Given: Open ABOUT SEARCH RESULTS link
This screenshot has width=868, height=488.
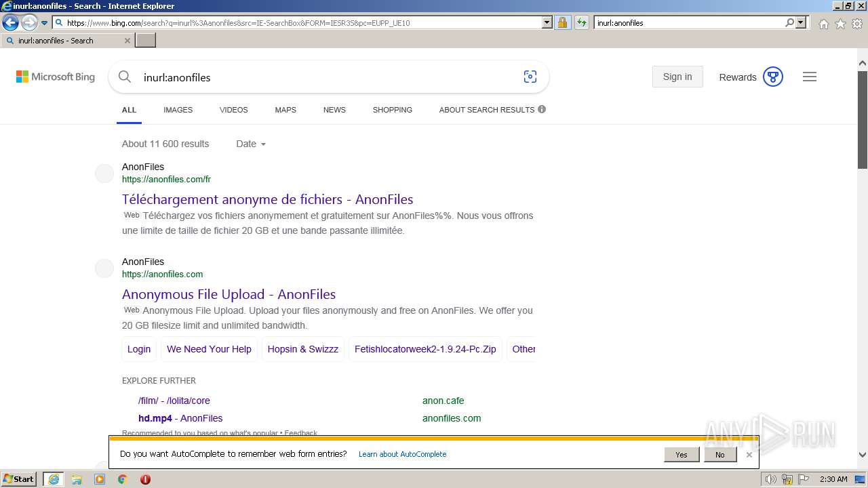Looking at the screenshot, I should (487, 110).
